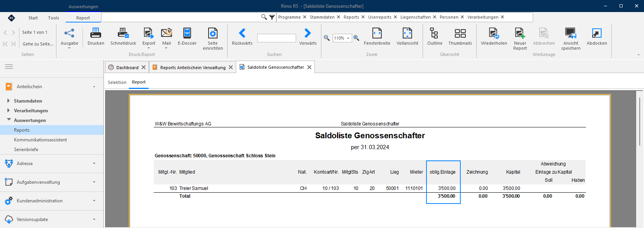
Task: Rerun report with Wiederholen
Action: (494, 37)
